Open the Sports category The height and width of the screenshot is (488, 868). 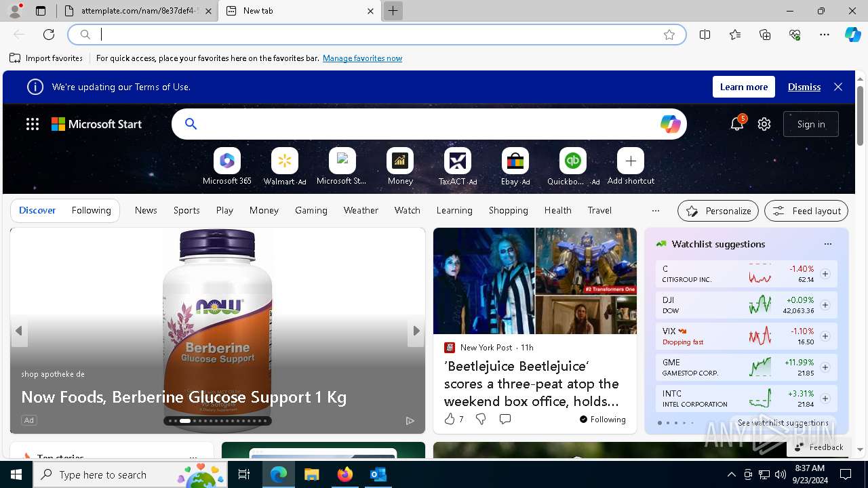click(x=186, y=211)
